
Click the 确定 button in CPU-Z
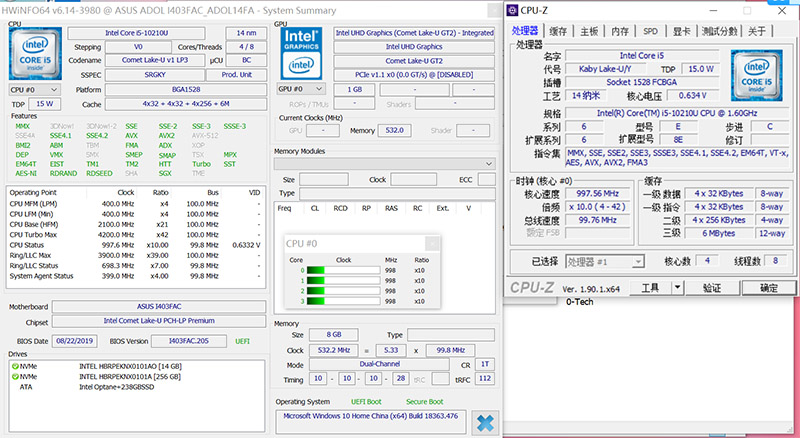[x=769, y=288]
